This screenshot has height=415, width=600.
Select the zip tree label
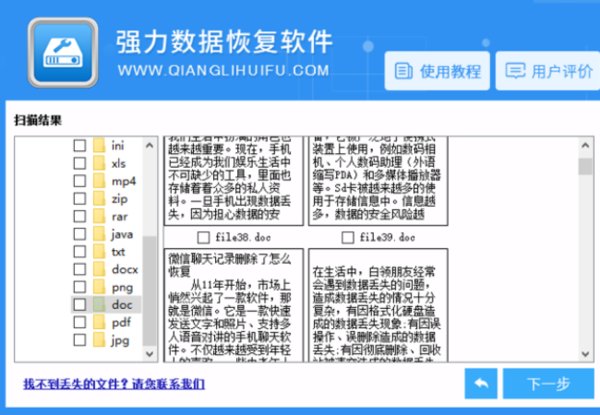click(x=119, y=199)
